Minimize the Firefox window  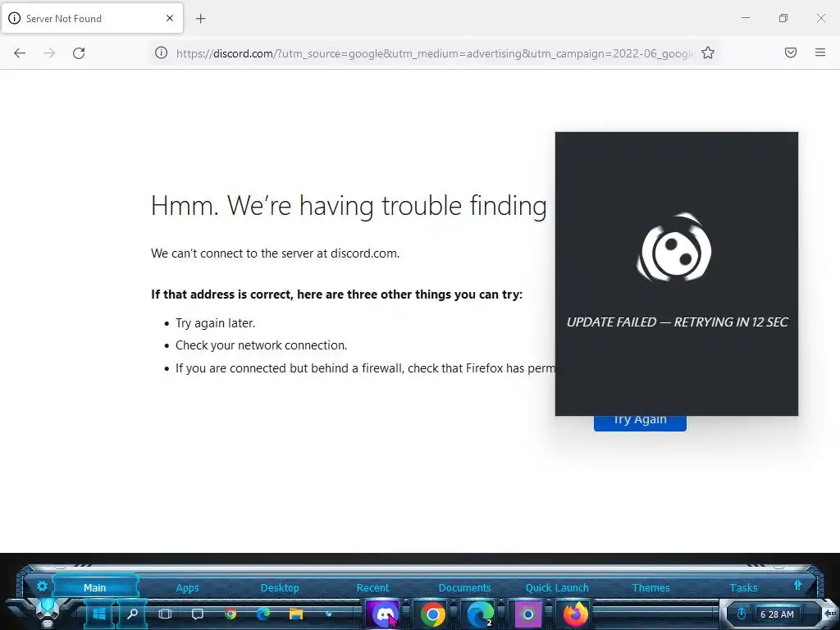[x=746, y=18]
